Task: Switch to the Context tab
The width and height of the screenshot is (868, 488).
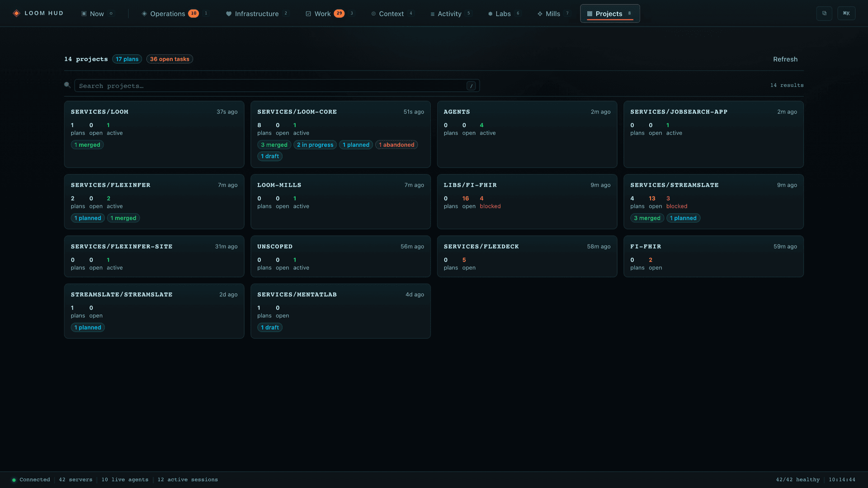Action: coord(391,14)
